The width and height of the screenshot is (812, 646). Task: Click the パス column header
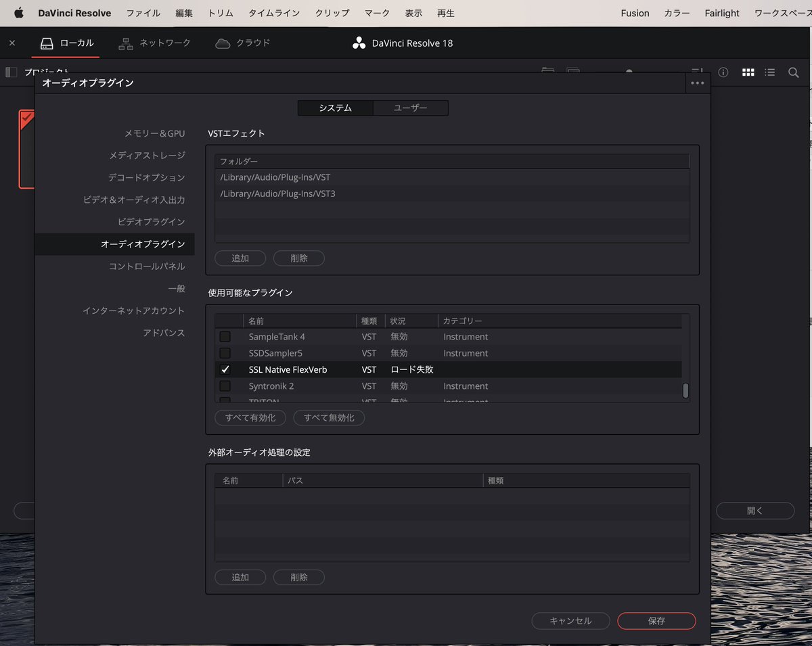pos(383,480)
